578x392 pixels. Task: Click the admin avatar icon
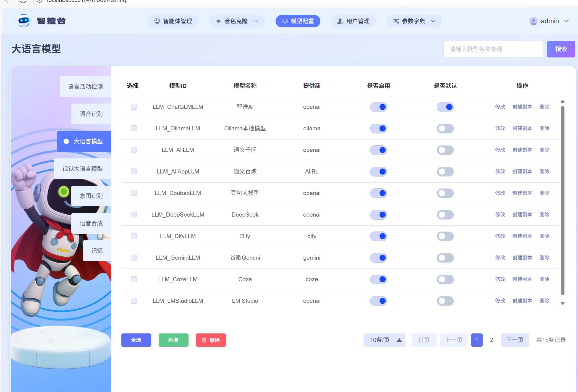point(533,21)
